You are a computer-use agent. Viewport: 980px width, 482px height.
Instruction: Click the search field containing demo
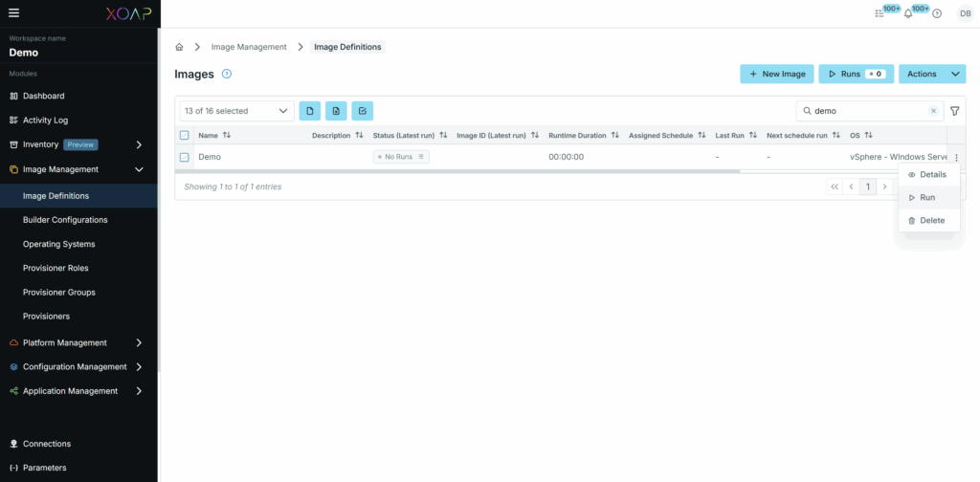pyautogui.click(x=866, y=111)
